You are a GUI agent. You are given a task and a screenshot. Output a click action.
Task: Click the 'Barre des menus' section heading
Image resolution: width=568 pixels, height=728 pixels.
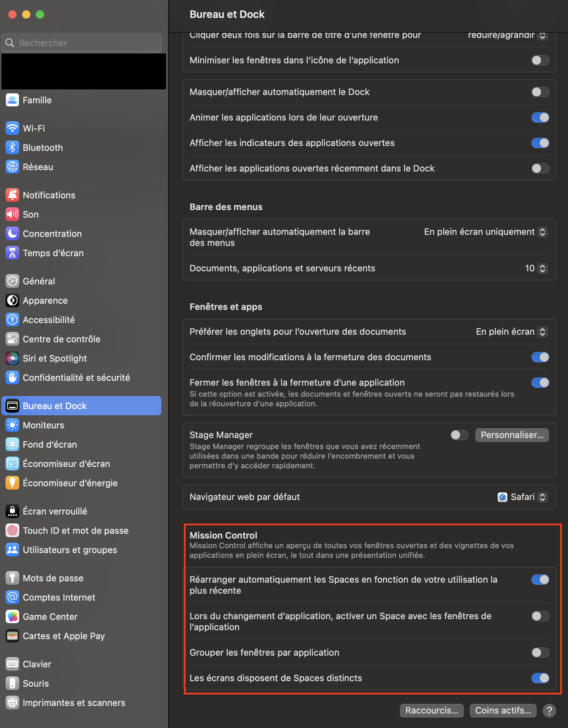[226, 207]
